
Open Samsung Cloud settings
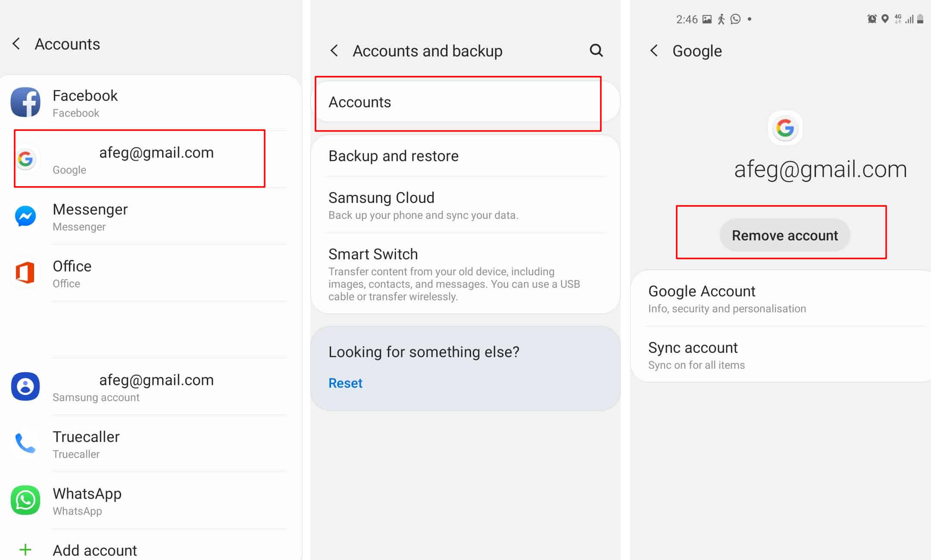click(x=465, y=205)
